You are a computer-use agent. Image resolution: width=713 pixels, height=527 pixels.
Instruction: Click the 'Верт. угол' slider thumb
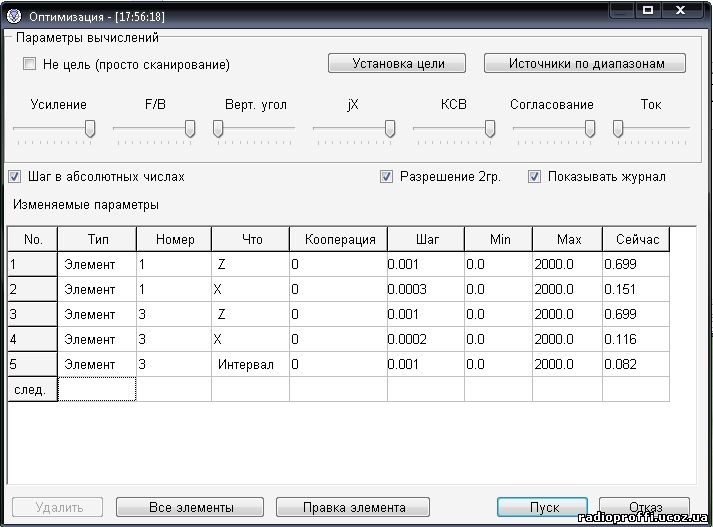218,129
